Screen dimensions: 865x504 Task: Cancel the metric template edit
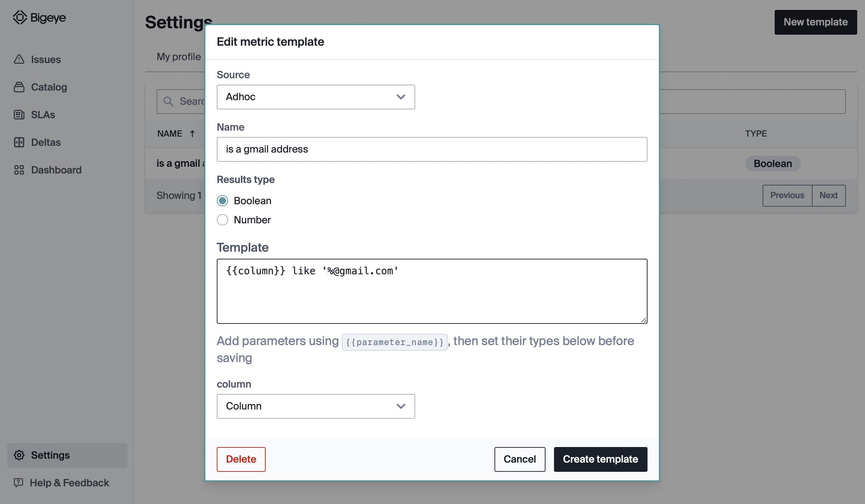(x=519, y=459)
